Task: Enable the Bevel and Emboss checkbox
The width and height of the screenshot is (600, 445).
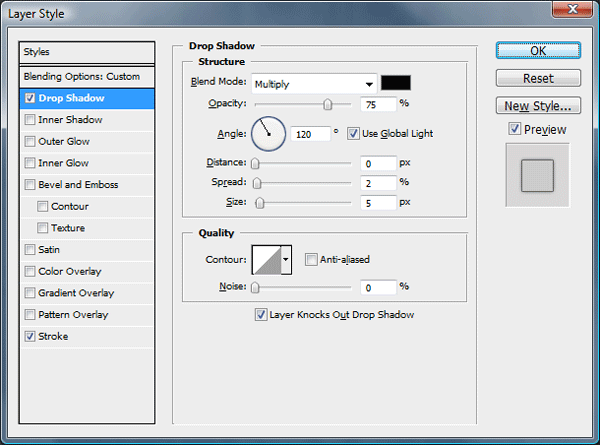Action: tap(30, 185)
